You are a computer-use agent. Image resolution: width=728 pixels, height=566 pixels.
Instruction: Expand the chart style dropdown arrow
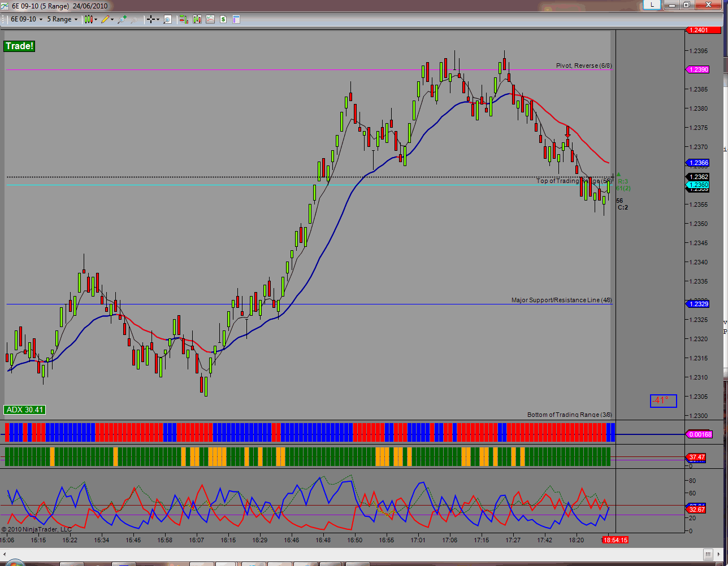[x=96, y=19]
